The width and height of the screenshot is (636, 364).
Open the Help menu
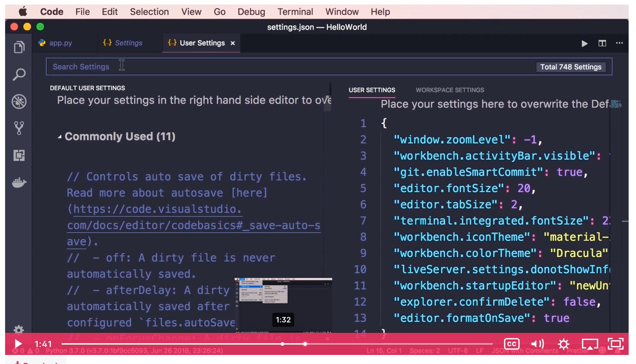380,12
